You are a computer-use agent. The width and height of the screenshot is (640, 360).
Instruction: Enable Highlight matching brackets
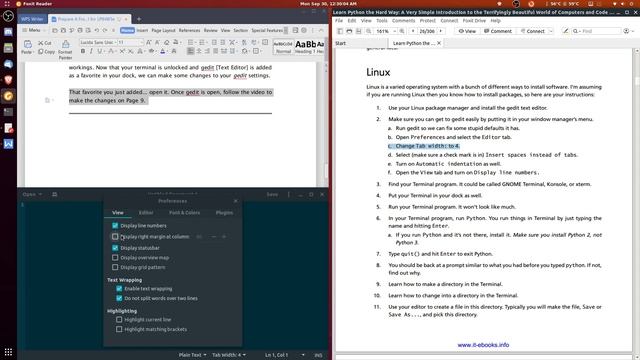[x=119, y=329]
